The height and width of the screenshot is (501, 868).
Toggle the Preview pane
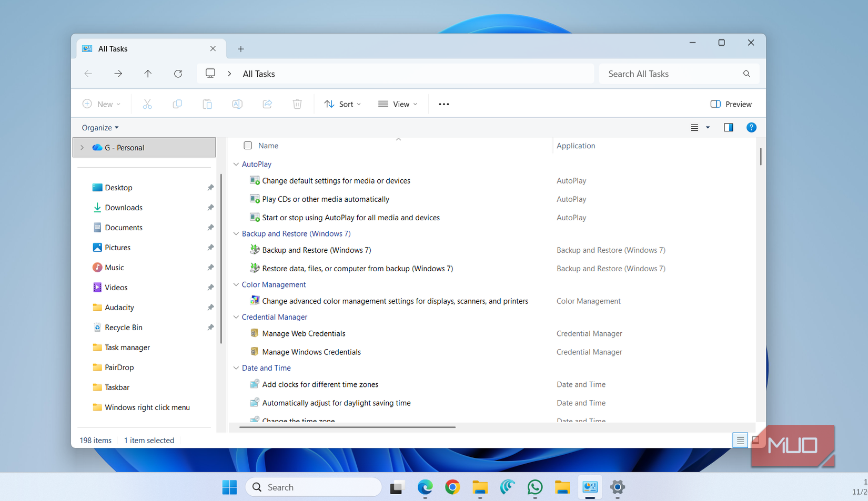tap(731, 104)
